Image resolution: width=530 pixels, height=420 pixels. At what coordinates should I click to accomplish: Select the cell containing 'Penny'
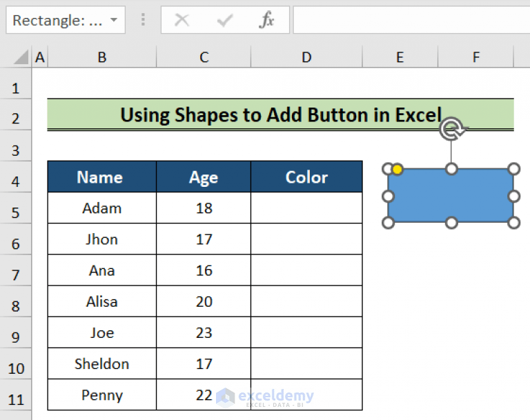tap(102, 394)
